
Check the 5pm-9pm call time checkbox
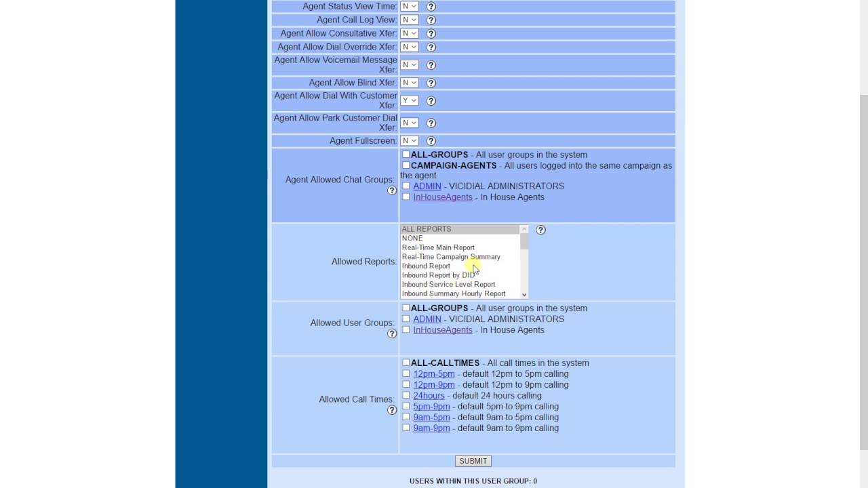pyautogui.click(x=406, y=406)
